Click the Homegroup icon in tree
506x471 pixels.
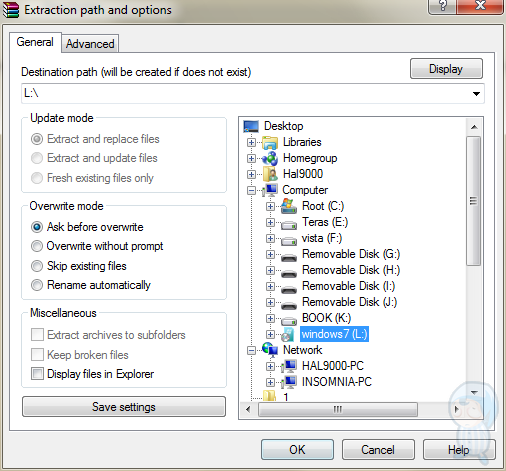(x=270, y=158)
